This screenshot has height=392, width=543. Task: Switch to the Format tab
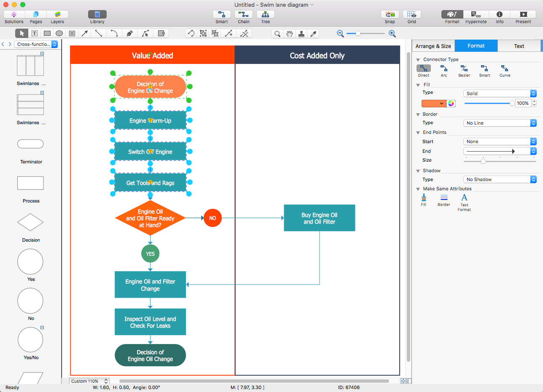pos(476,46)
